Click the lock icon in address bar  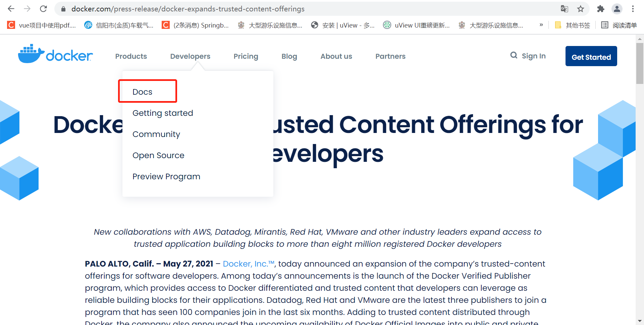pyautogui.click(x=63, y=9)
